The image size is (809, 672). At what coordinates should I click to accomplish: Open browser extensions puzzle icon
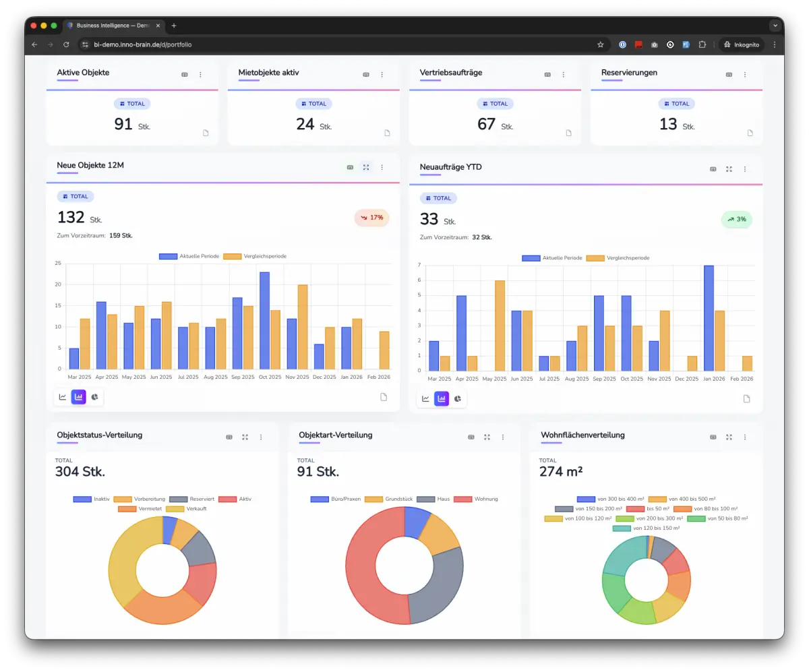702,44
